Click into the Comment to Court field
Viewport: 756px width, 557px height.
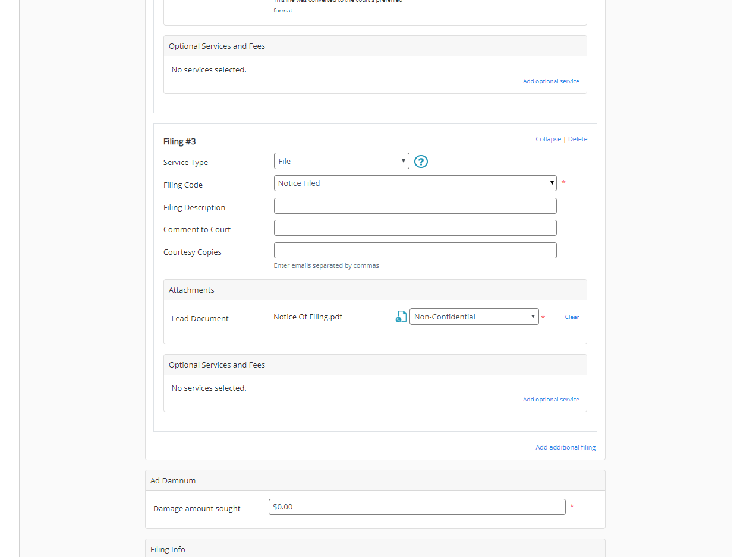pos(415,228)
